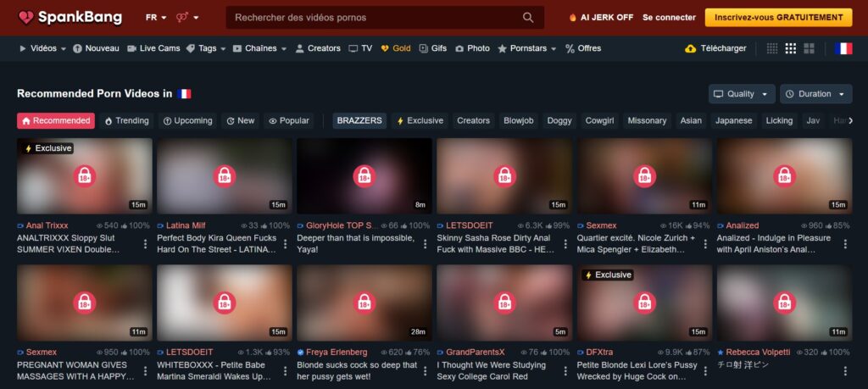Open options menu for the DFXtra video
The height and width of the screenshot is (389, 868).
click(705, 370)
